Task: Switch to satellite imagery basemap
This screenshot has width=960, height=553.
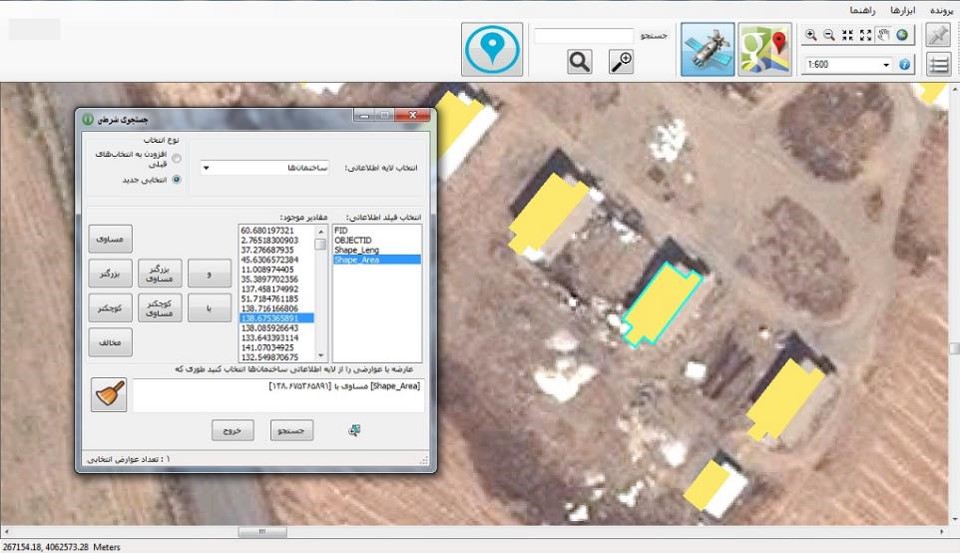Action: (707, 50)
